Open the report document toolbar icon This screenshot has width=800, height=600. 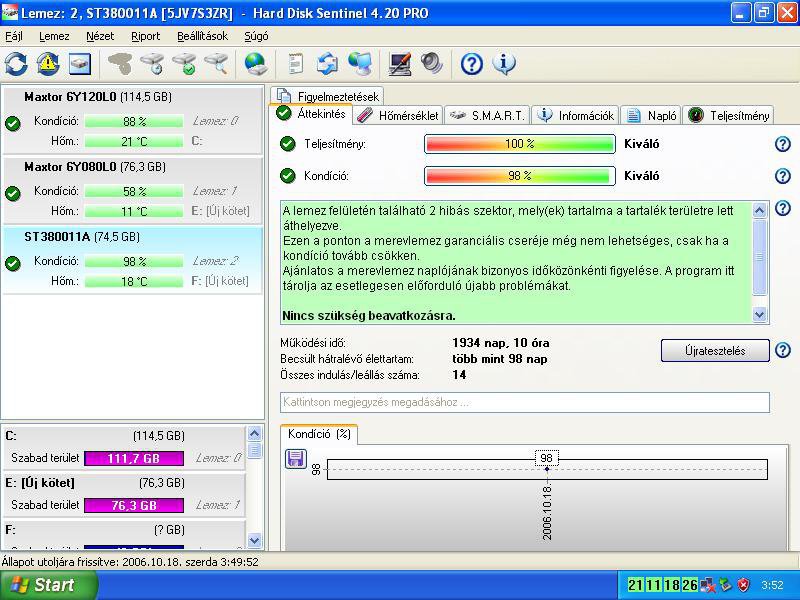[x=295, y=64]
